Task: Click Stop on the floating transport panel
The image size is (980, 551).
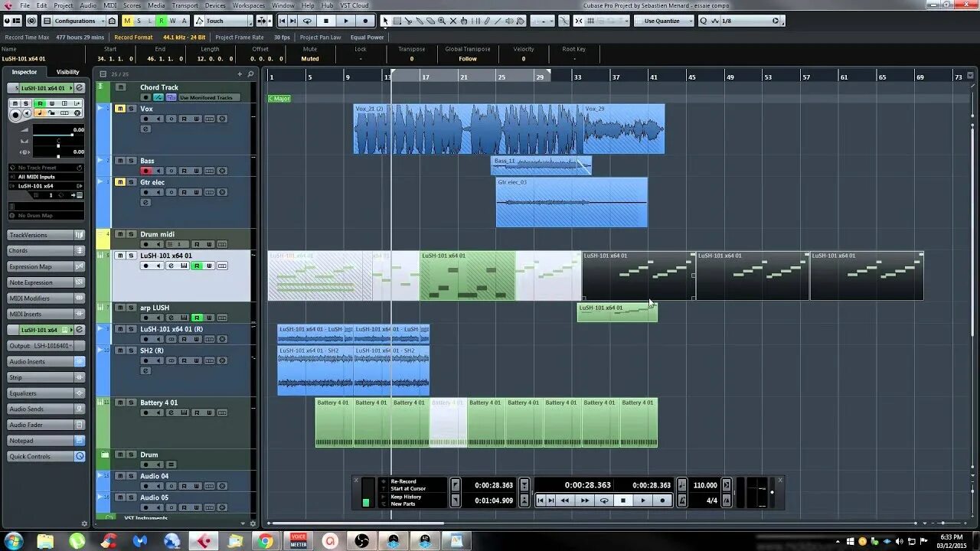Action: tap(623, 500)
